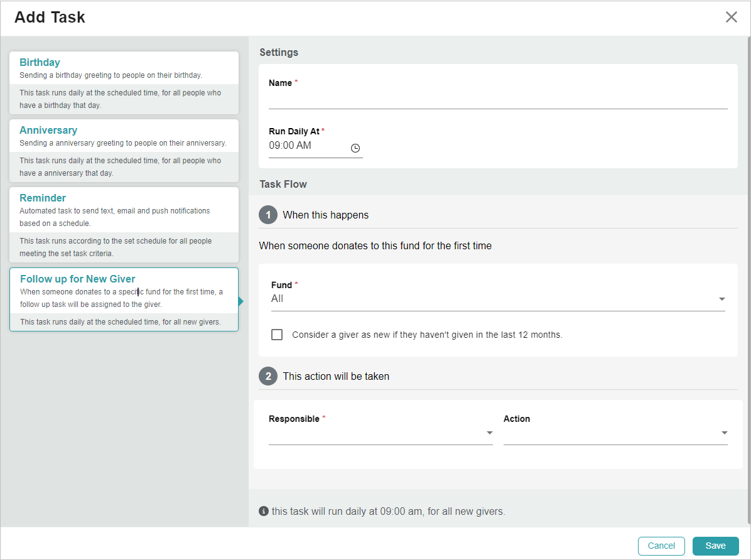Click the 'Action' field label
The width and height of the screenshot is (751, 560).
[517, 419]
